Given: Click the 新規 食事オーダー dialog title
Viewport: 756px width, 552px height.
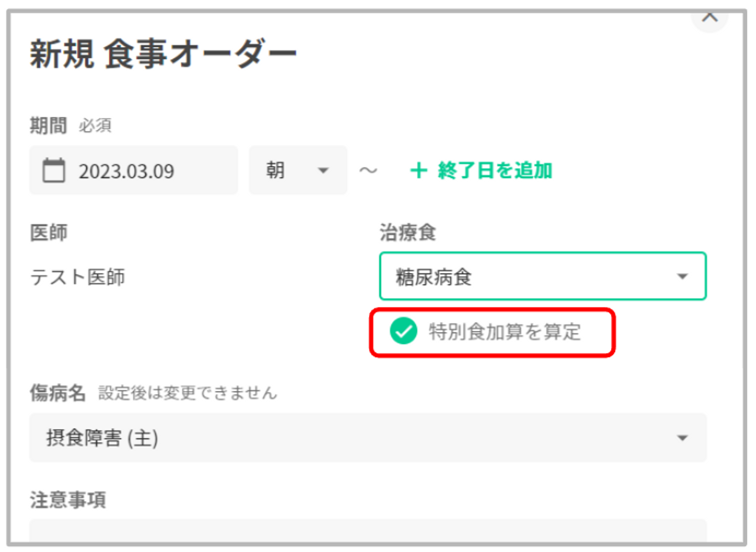Looking at the screenshot, I should 163,54.
